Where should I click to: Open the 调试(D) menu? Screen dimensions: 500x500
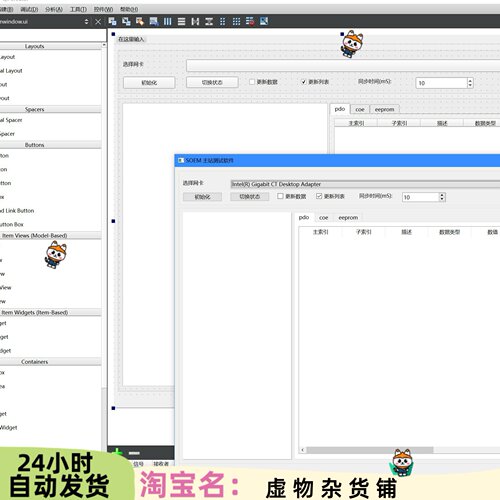pyautogui.click(x=29, y=9)
